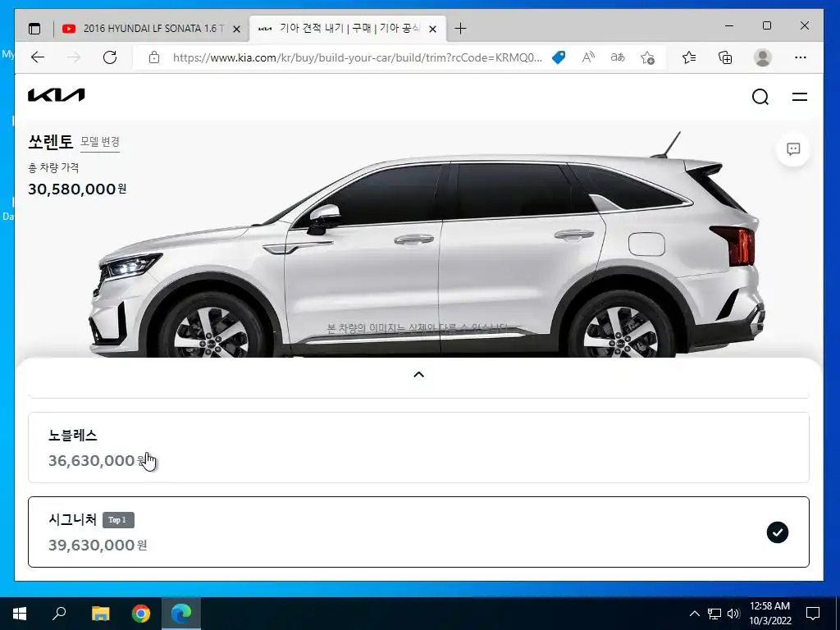Click the Edge taskbar icon
840x630 pixels.
(181, 614)
